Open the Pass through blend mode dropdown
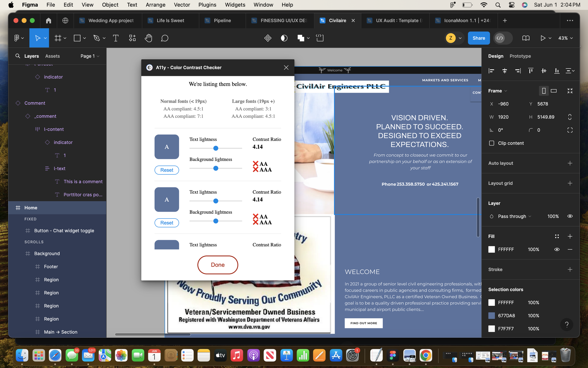This screenshot has width=588, height=368. (514, 216)
